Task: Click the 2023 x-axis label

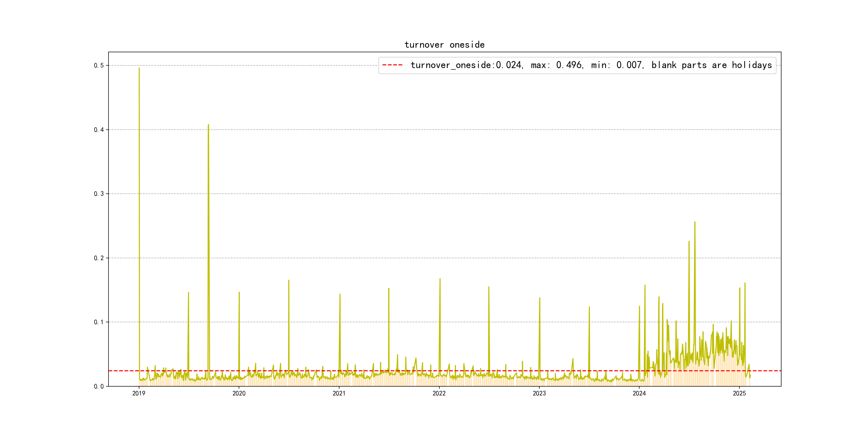Action: coord(539,393)
